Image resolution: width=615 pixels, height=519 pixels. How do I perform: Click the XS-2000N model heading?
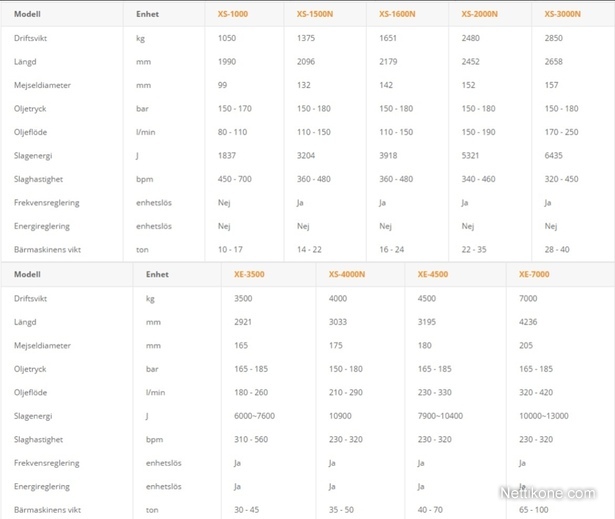[x=479, y=14]
